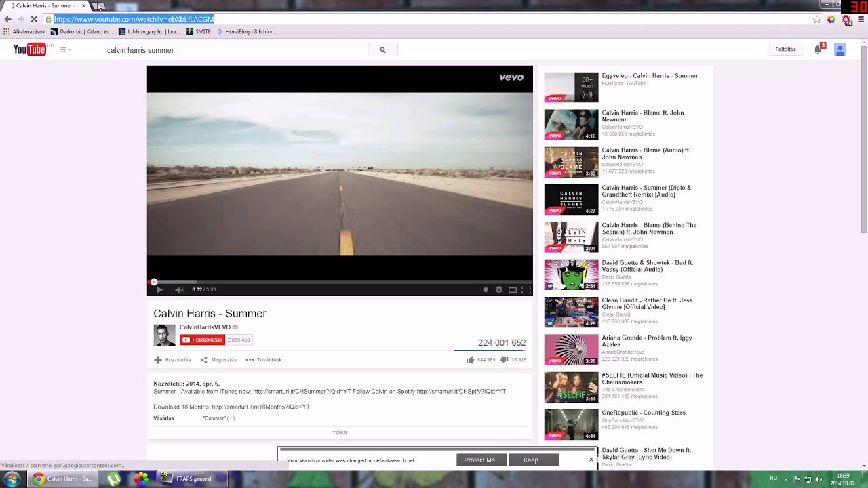Open Calvin Harris - Blame ft. John Newman
868x488 pixels.
(x=642, y=116)
